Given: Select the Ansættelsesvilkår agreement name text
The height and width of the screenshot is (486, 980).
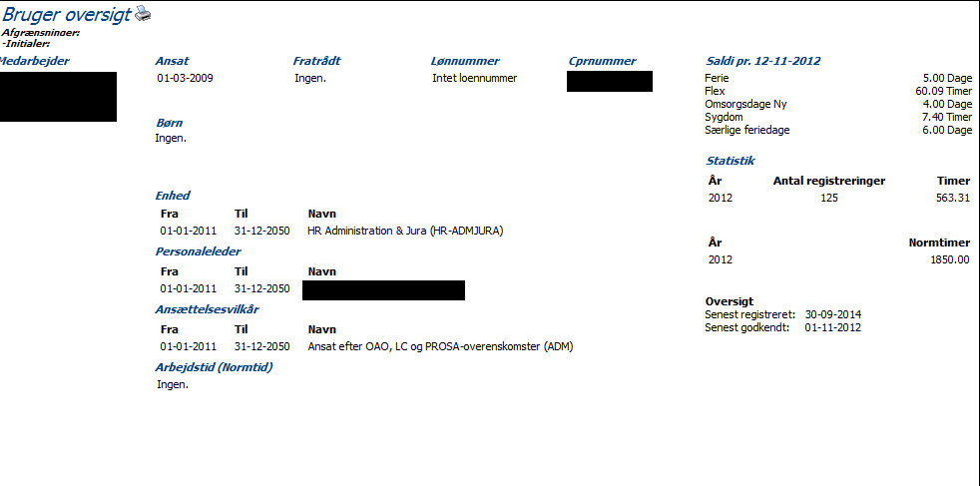Looking at the screenshot, I should (440, 346).
